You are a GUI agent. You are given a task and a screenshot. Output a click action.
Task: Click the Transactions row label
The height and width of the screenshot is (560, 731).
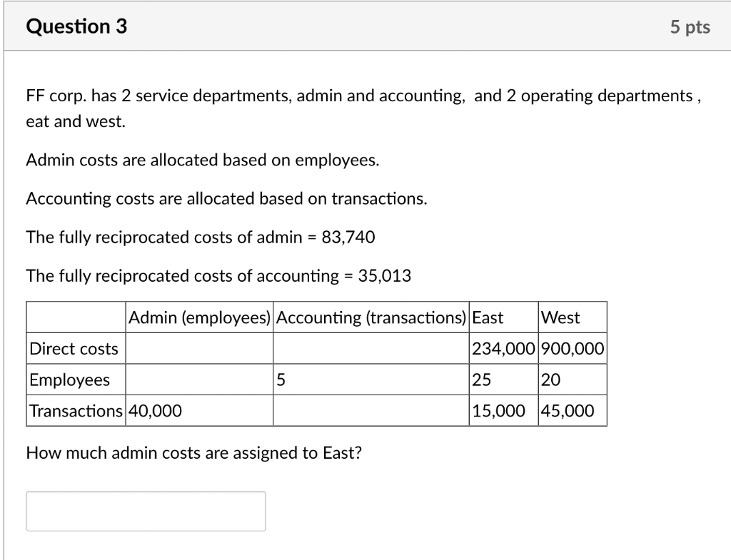[74, 410]
